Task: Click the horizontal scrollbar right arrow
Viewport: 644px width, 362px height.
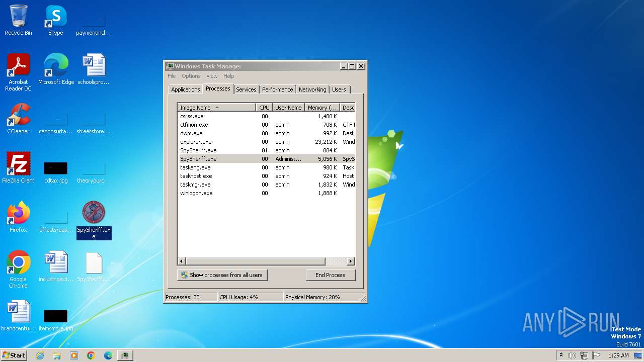Action: [351, 261]
